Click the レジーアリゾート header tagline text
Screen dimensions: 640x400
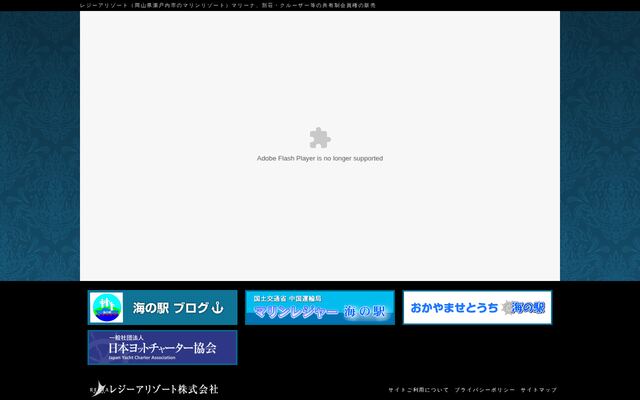(x=228, y=5)
